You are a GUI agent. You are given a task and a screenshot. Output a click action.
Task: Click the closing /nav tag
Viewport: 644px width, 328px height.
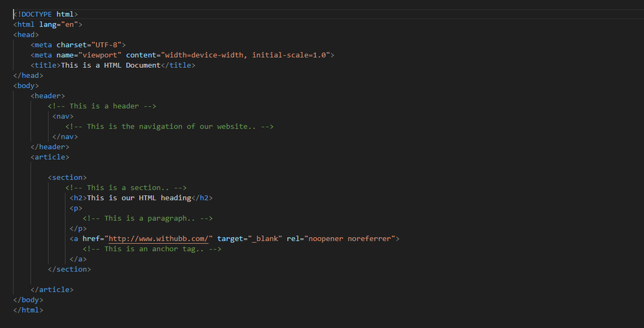tap(65, 137)
